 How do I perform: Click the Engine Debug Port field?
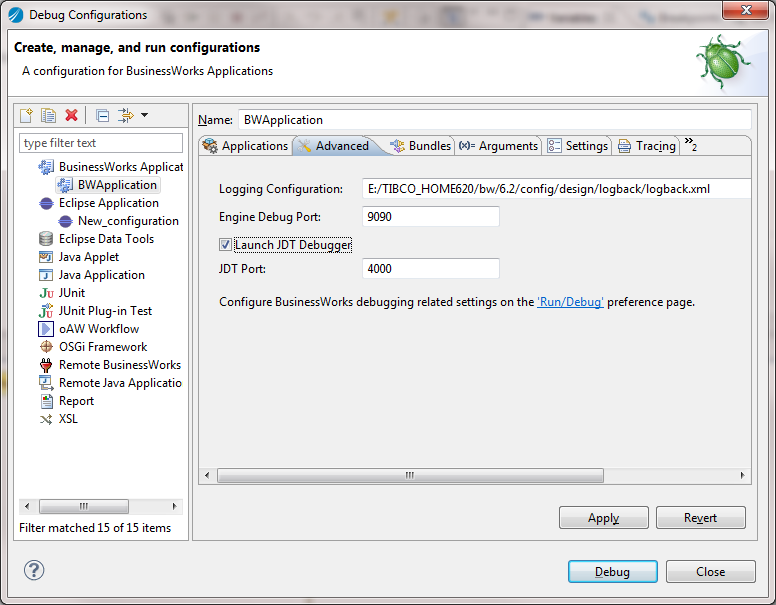click(431, 217)
